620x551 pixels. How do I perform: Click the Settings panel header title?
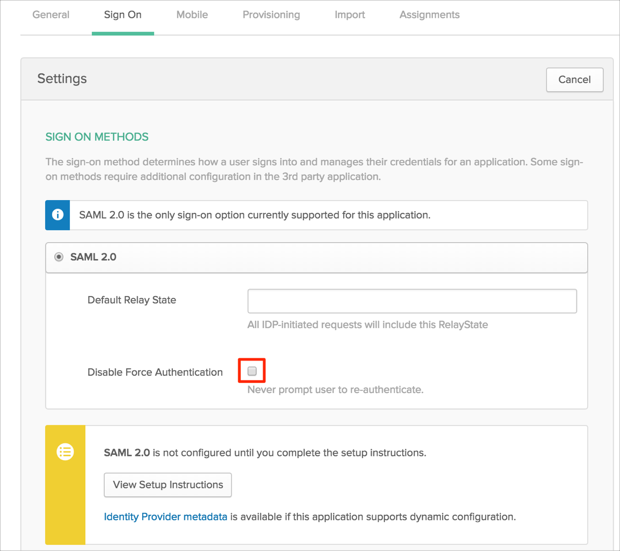[62, 79]
